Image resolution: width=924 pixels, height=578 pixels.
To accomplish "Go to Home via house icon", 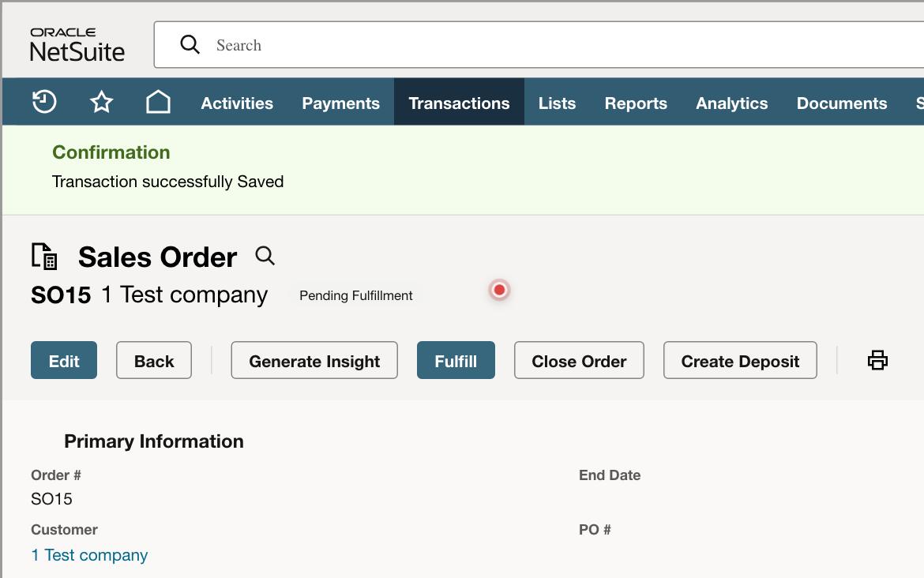I will pos(158,102).
